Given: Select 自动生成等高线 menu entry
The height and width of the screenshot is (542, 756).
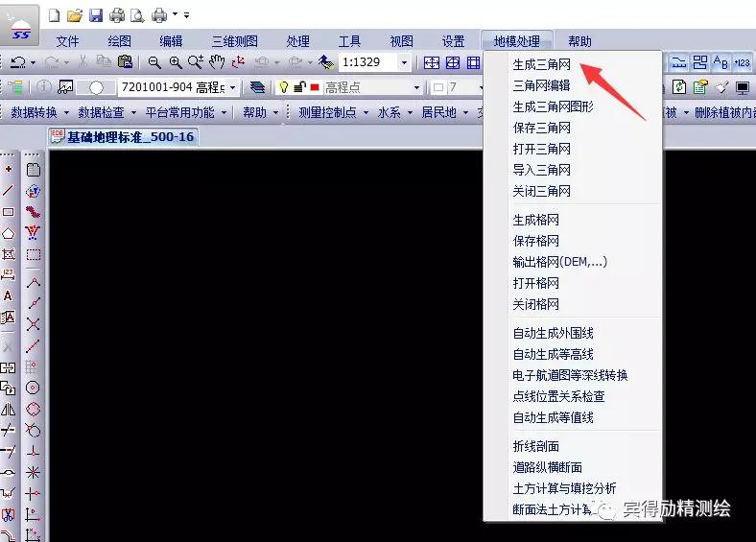Looking at the screenshot, I should 553,354.
